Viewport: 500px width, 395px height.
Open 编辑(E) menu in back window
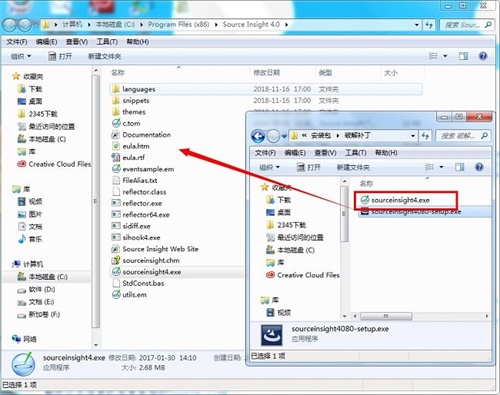tap(46, 42)
